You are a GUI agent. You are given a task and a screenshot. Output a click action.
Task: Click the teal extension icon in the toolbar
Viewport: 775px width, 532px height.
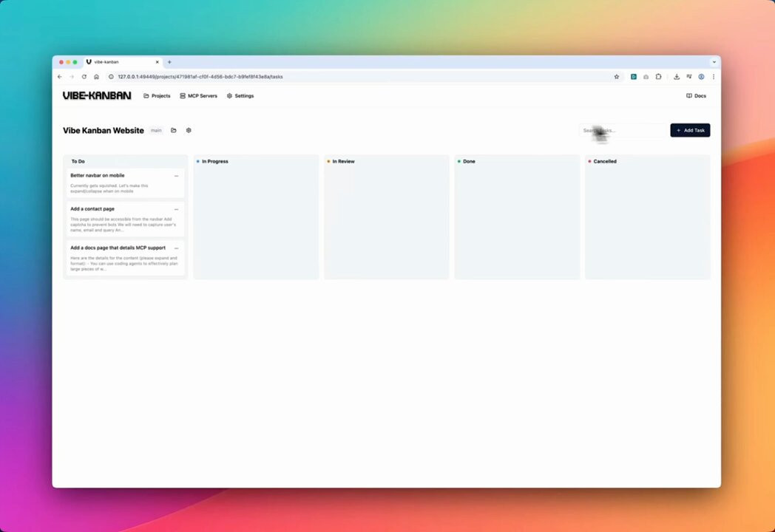633,77
